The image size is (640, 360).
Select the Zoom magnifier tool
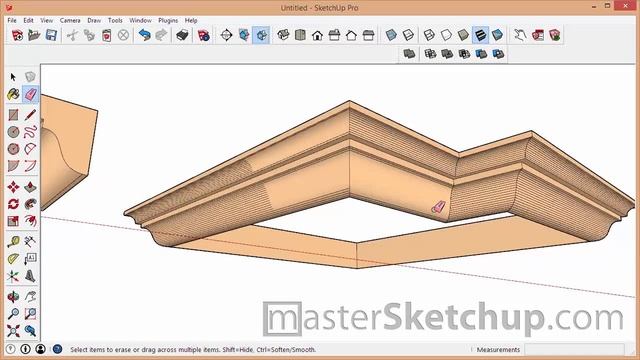(13, 313)
